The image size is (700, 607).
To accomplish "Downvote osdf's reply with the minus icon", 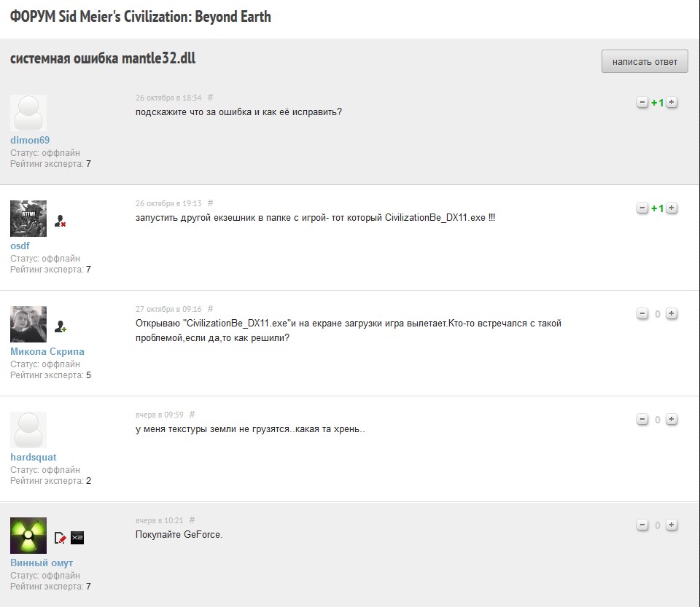I will pyautogui.click(x=642, y=208).
